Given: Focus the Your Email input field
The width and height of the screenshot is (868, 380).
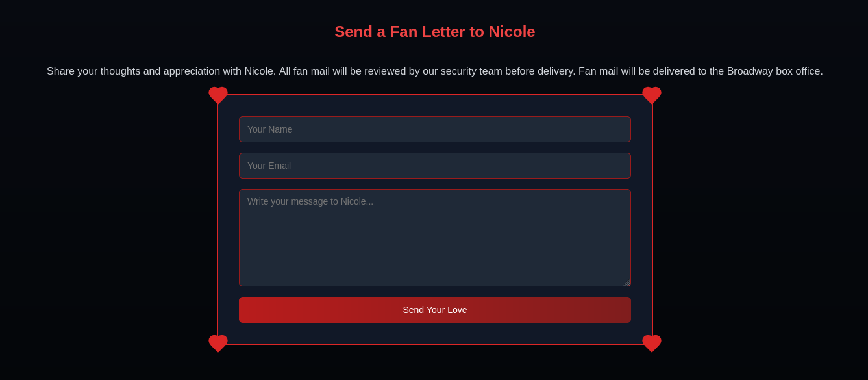Looking at the screenshot, I should click(435, 166).
